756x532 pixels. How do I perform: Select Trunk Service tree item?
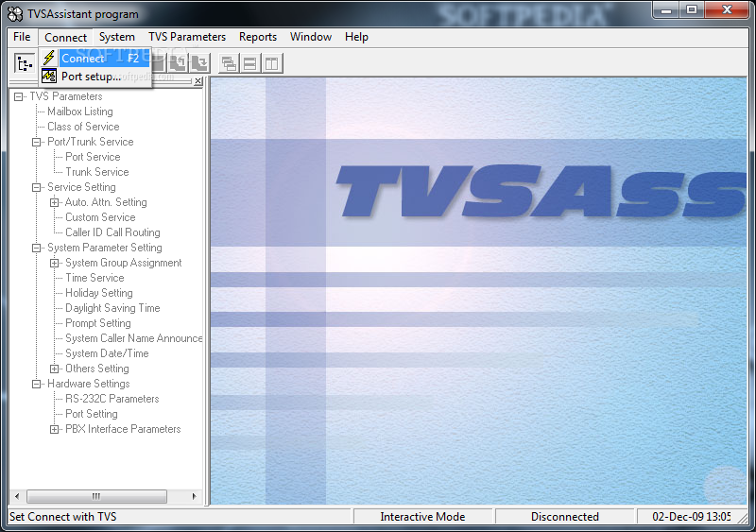[97, 172]
